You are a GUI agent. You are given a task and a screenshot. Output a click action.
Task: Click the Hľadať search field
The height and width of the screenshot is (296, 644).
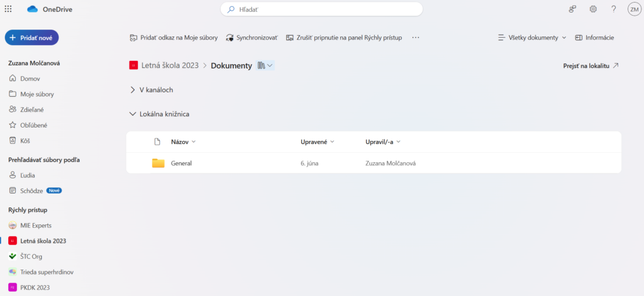coord(321,9)
